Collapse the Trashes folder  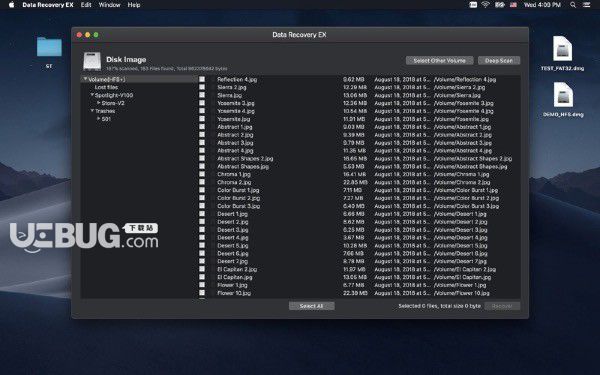pos(92,111)
